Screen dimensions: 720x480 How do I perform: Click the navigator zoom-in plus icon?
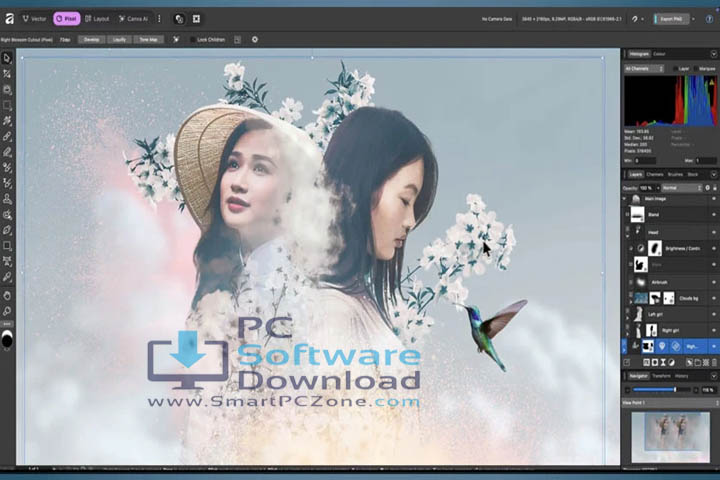click(x=696, y=390)
